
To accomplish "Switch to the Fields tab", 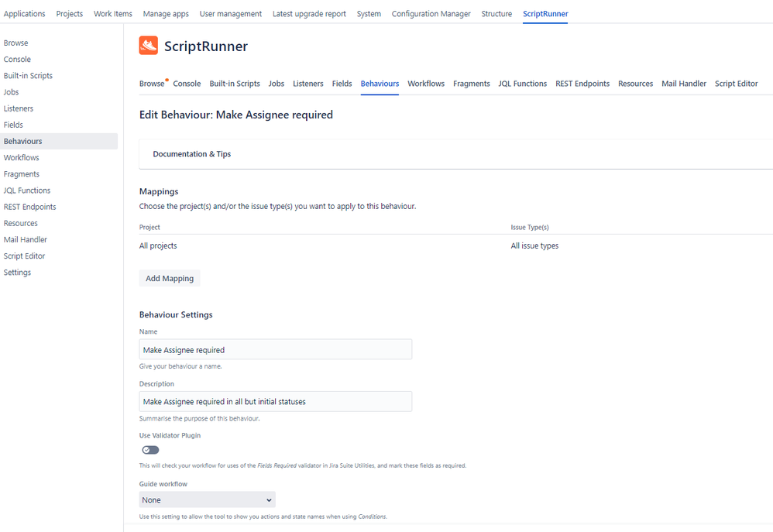I will (x=342, y=84).
